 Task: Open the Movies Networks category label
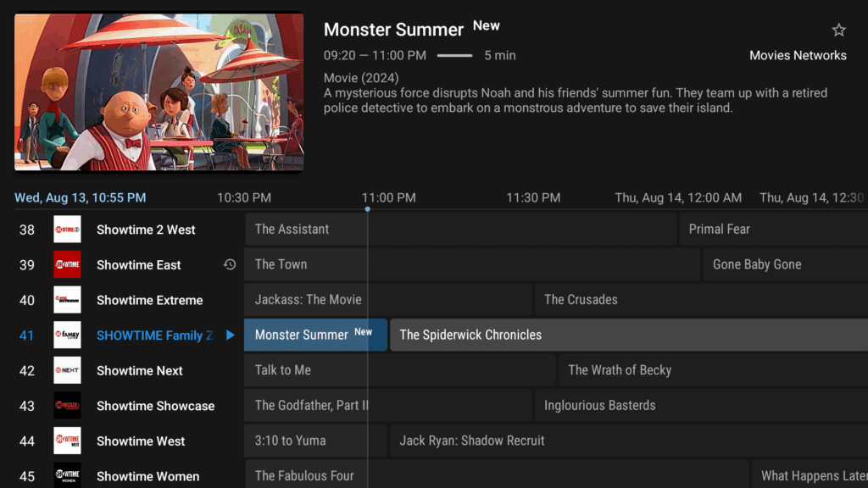pyautogui.click(x=798, y=55)
